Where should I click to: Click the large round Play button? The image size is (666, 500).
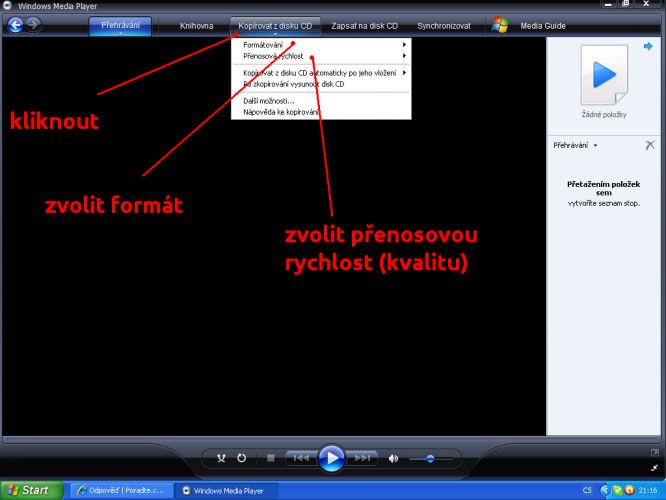(x=331, y=458)
